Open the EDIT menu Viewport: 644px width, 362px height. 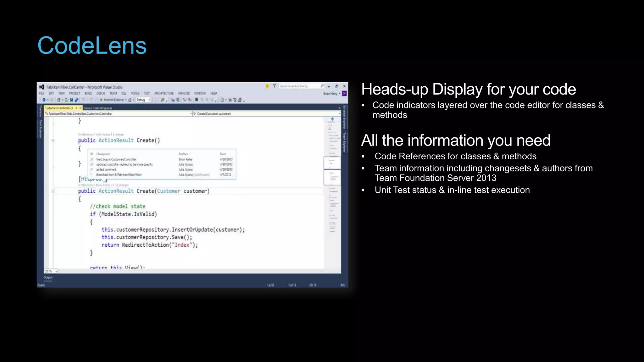pyautogui.click(x=51, y=93)
